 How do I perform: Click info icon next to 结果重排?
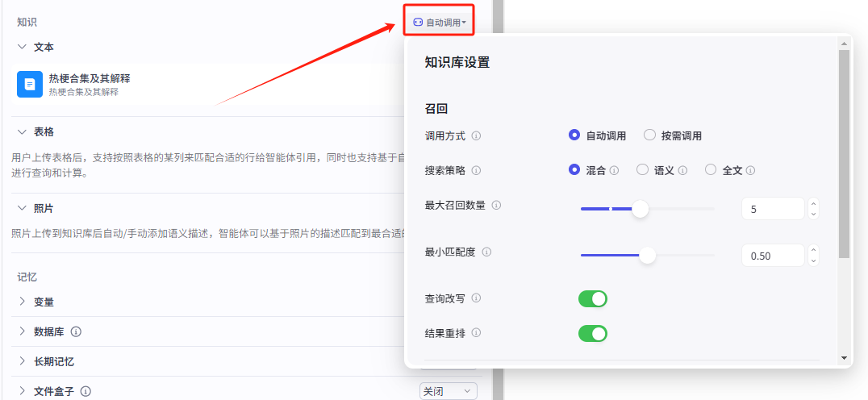click(476, 333)
